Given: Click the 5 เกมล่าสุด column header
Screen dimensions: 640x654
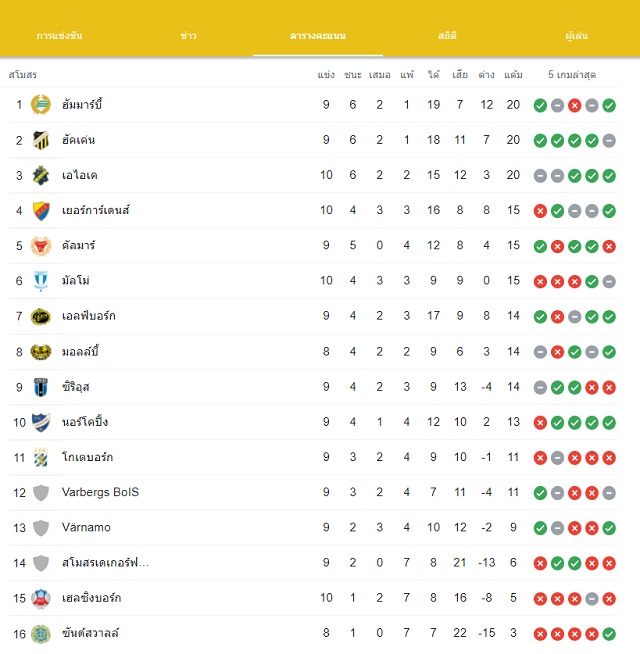Looking at the screenshot, I should pos(572,75).
